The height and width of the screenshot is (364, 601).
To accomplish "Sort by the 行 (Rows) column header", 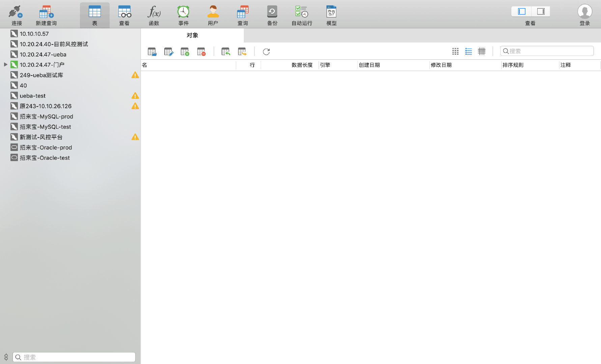I will 248,65.
